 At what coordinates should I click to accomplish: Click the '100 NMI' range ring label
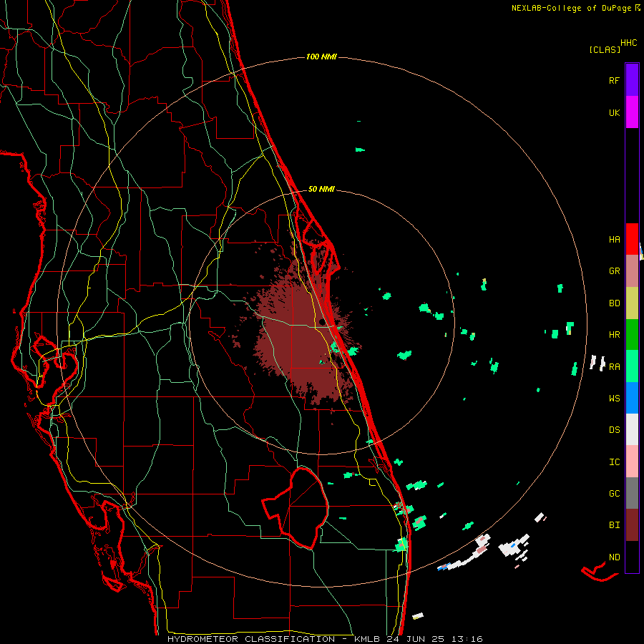[321, 57]
